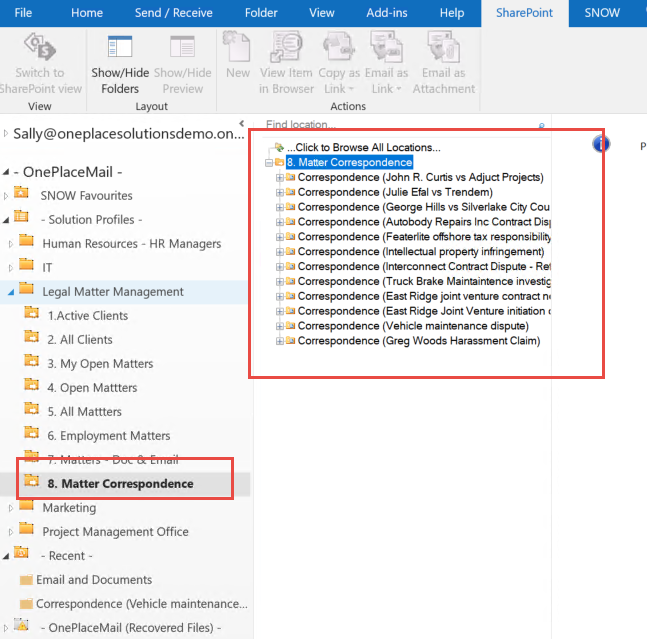Collapse the OnePlaceMail root node
The height and width of the screenshot is (639, 647).
(x=6, y=172)
